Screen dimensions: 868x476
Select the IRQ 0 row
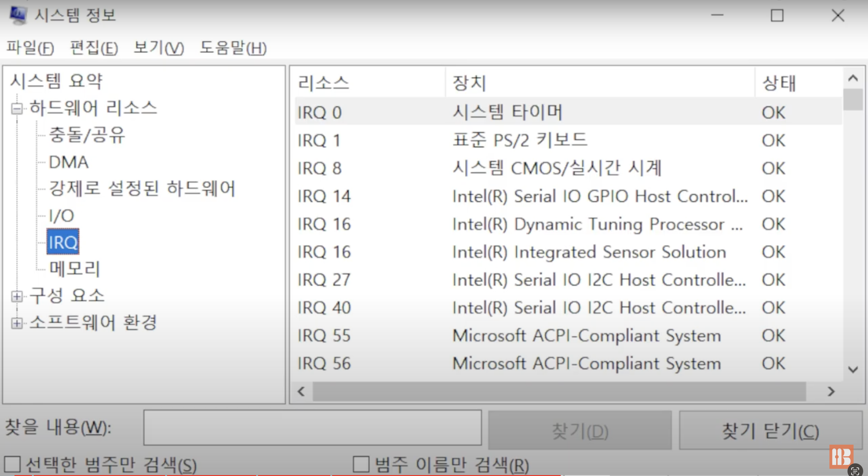[x=568, y=112]
